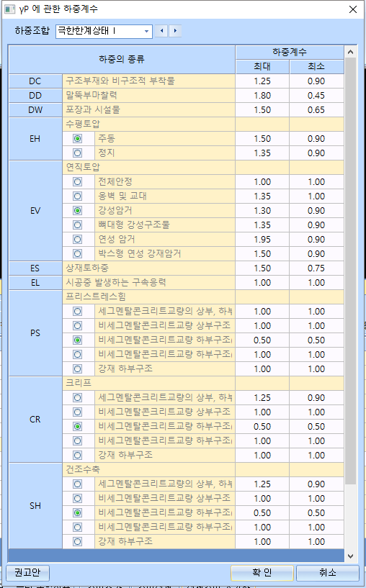The width and height of the screenshot is (366, 588).
Task: Click the PS row header
Action: pyautogui.click(x=35, y=333)
